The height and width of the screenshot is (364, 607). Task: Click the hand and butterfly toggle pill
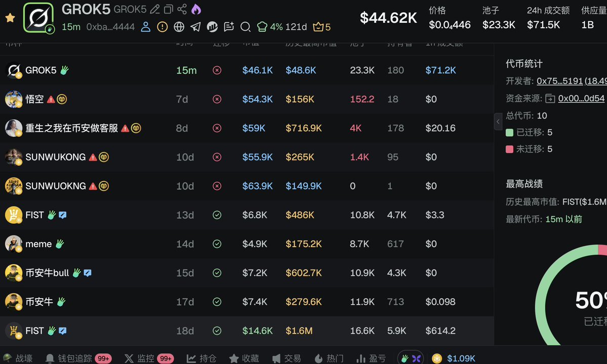pos(411,358)
